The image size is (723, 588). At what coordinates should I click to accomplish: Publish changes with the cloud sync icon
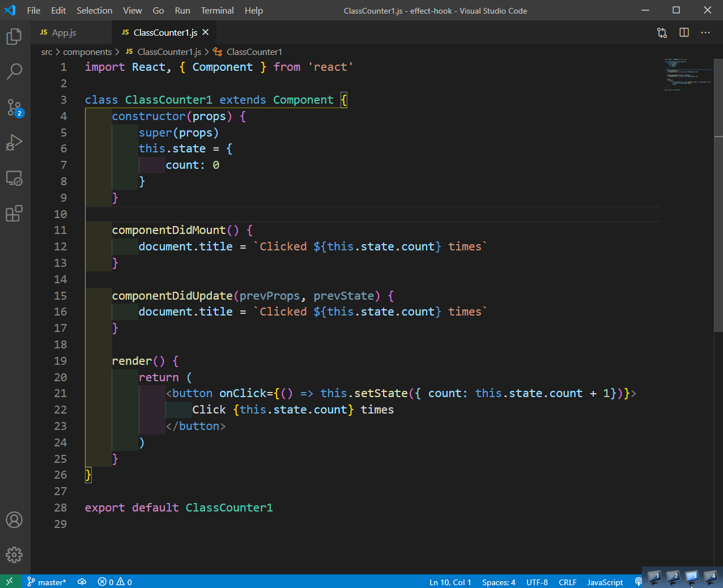(82, 582)
